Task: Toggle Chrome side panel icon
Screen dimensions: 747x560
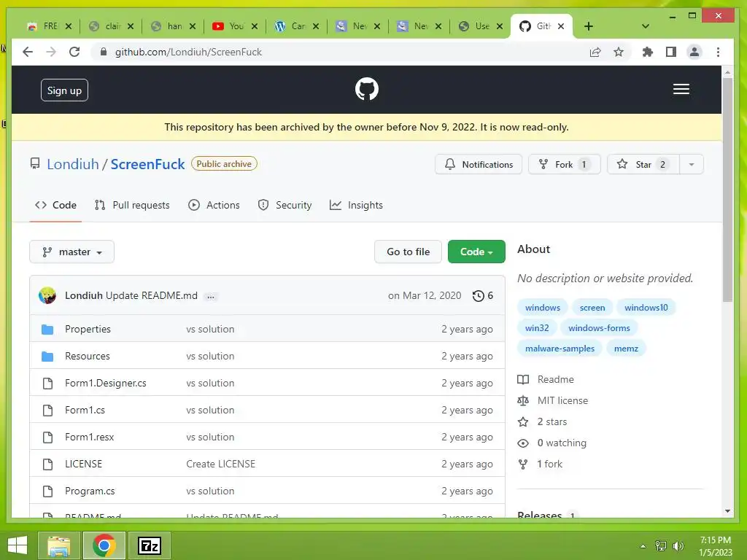Action: pyautogui.click(x=671, y=52)
